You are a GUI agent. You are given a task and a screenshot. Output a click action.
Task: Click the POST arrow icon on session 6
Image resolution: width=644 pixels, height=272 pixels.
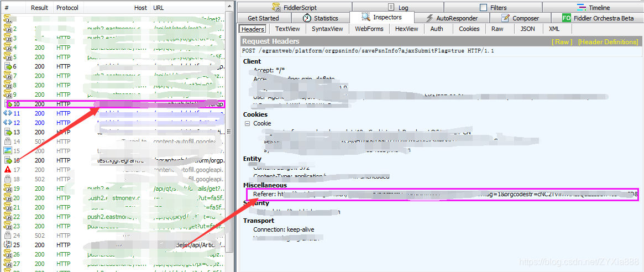[x=8, y=66]
